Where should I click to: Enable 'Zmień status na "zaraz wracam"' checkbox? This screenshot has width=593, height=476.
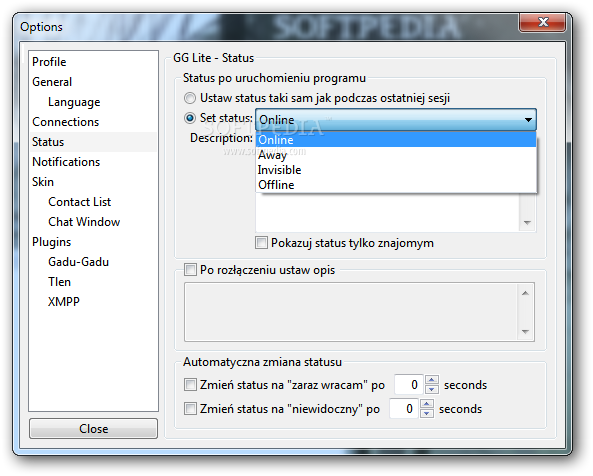click(x=190, y=385)
